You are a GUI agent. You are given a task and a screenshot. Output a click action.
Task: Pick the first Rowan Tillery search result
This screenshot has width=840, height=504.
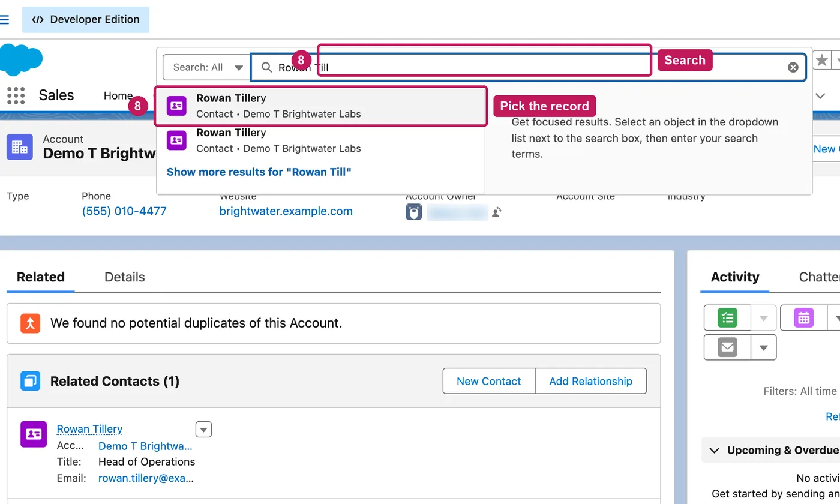point(321,106)
